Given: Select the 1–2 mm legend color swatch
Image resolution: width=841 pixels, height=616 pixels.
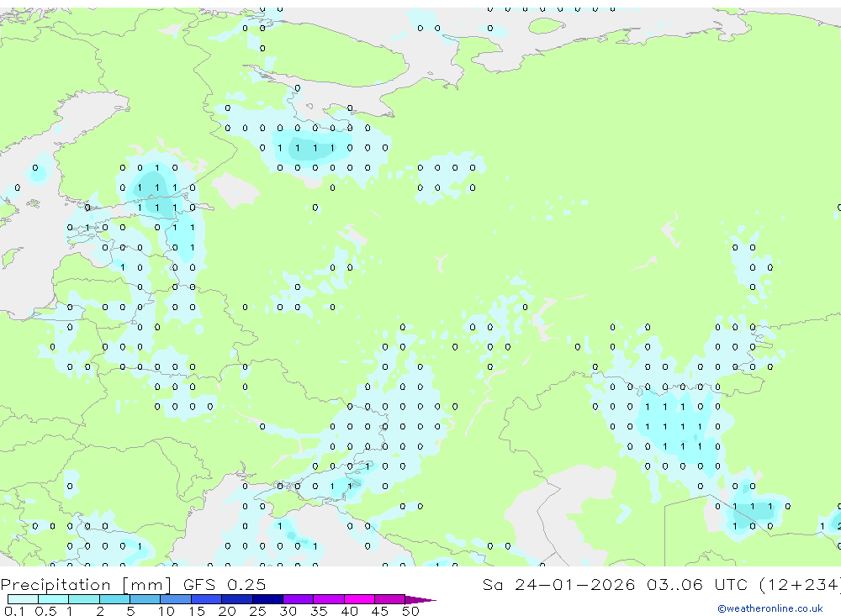Looking at the screenshot, I should (84, 599).
